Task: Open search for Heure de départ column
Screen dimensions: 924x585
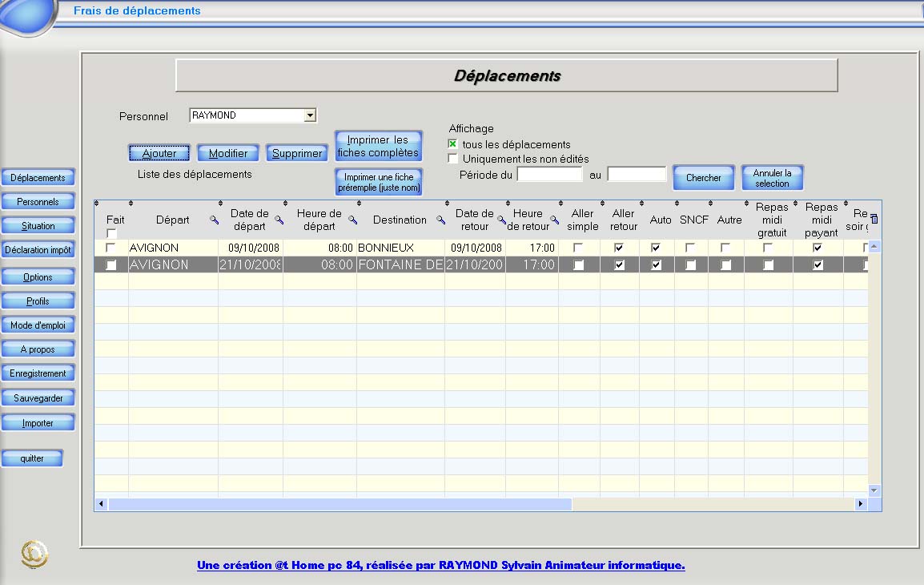Action: (x=352, y=220)
